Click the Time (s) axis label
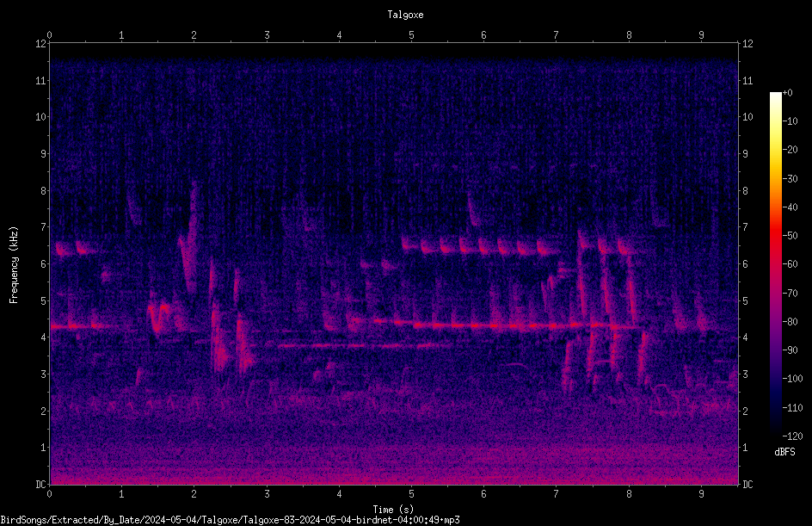 point(394,510)
